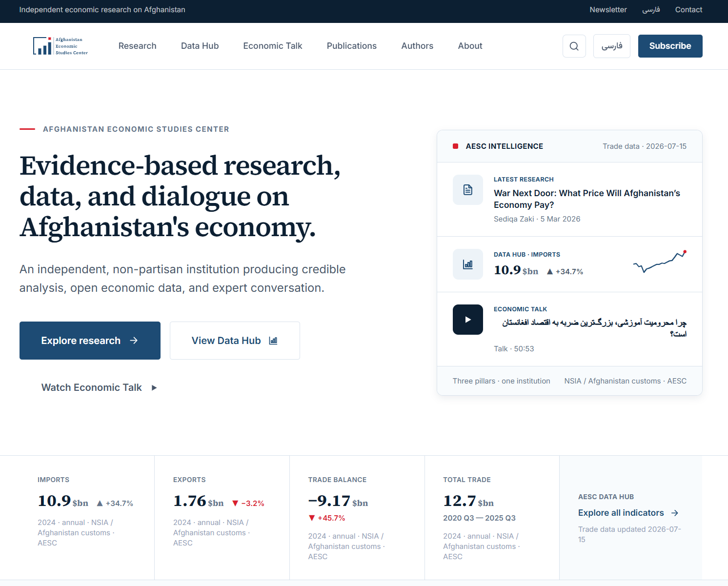The image size is (728, 586).
Task: Open the Newsletter link in the top bar
Action: pos(608,10)
